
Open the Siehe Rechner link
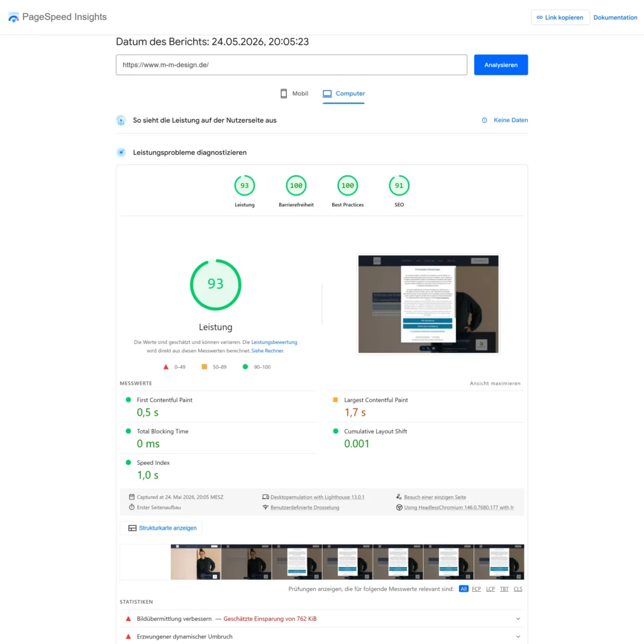coord(267,351)
